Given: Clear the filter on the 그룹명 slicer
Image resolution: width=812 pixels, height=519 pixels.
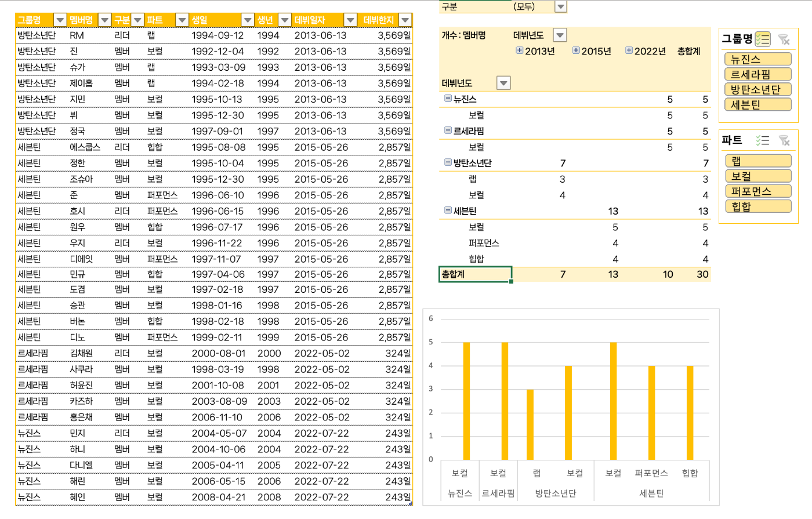Looking at the screenshot, I should pyautogui.click(x=784, y=39).
